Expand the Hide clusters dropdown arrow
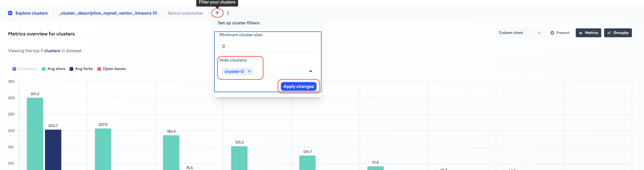This screenshot has height=170, width=644. tap(310, 71)
